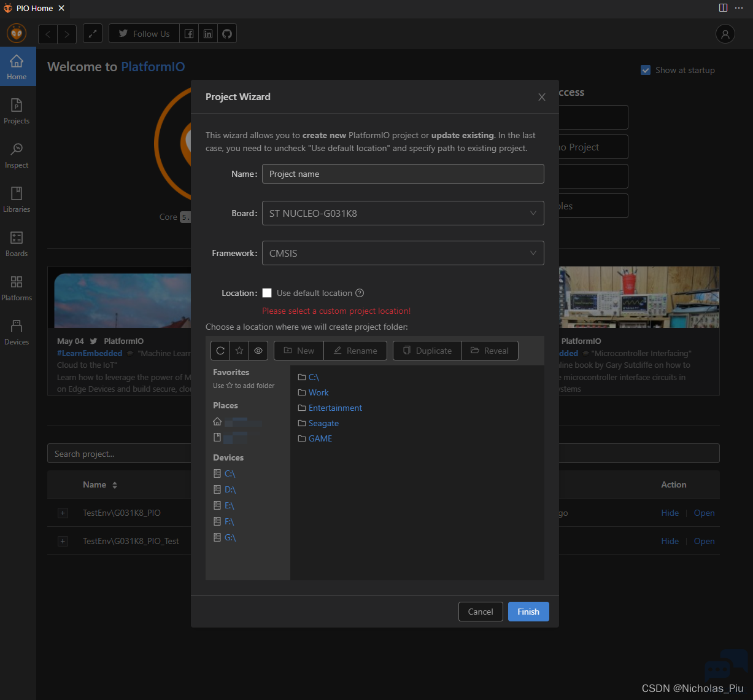This screenshot has height=700, width=753.
Task: Open Platforms in the sidebar
Action: pyautogui.click(x=17, y=287)
